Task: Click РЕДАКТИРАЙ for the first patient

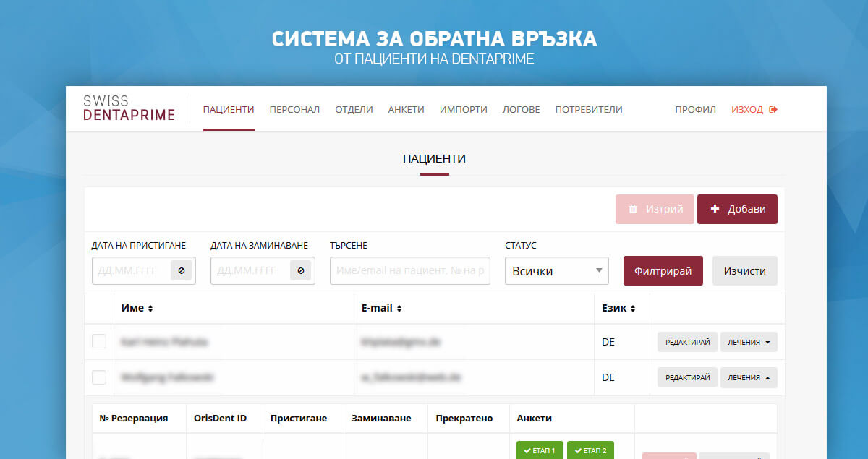Action: (687, 342)
